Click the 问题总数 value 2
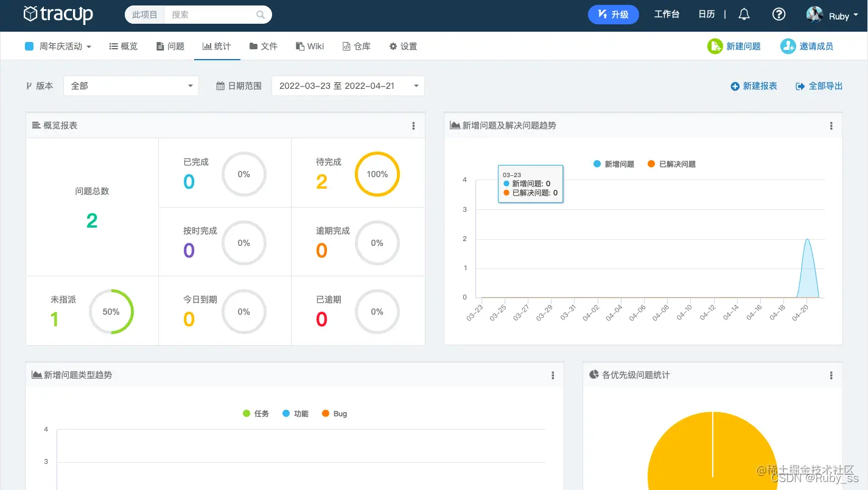The image size is (868, 490). 92,220
